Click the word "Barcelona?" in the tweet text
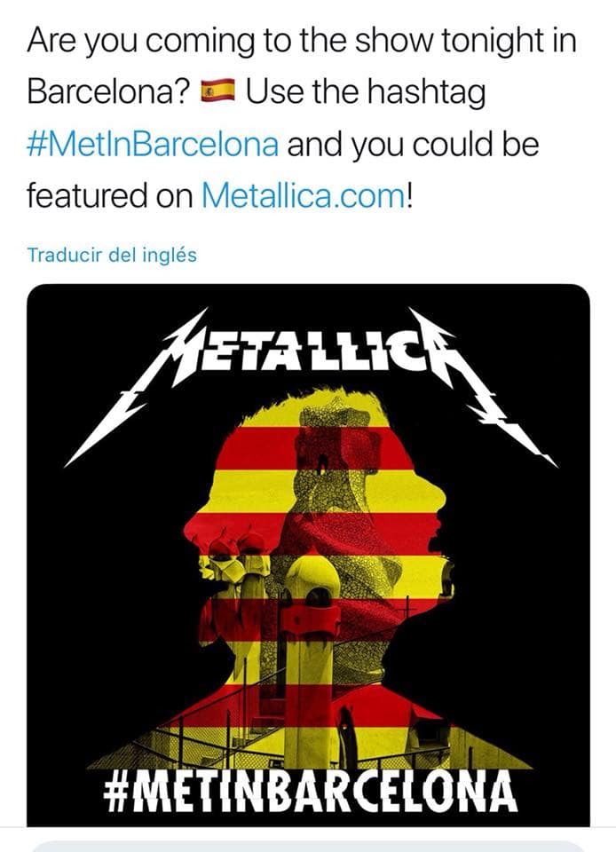Image resolution: width=616 pixels, height=852 pixels. coord(108,91)
